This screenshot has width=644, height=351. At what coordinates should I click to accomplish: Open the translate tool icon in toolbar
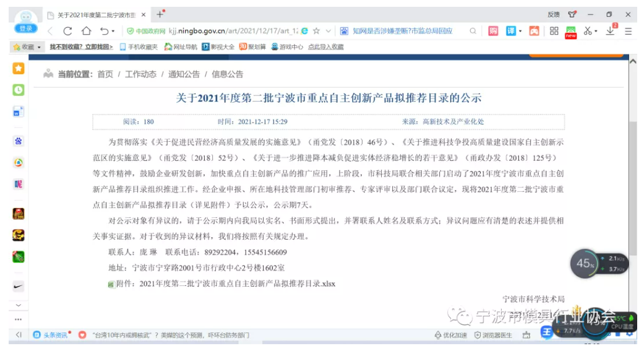511,31
